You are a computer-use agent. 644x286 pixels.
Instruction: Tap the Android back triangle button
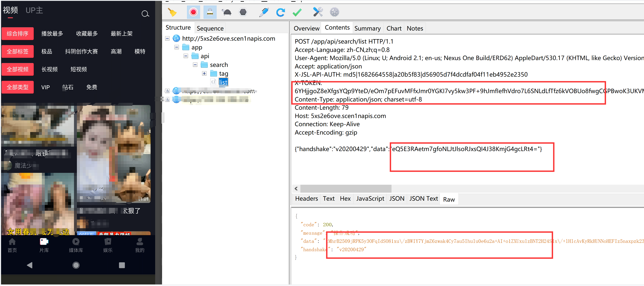(30, 265)
